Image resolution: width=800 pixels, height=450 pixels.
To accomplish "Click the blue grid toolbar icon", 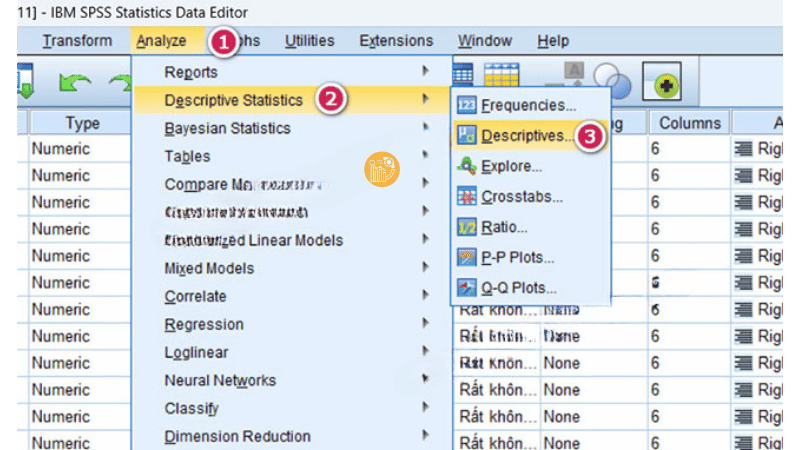I will click(x=463, y=75).
